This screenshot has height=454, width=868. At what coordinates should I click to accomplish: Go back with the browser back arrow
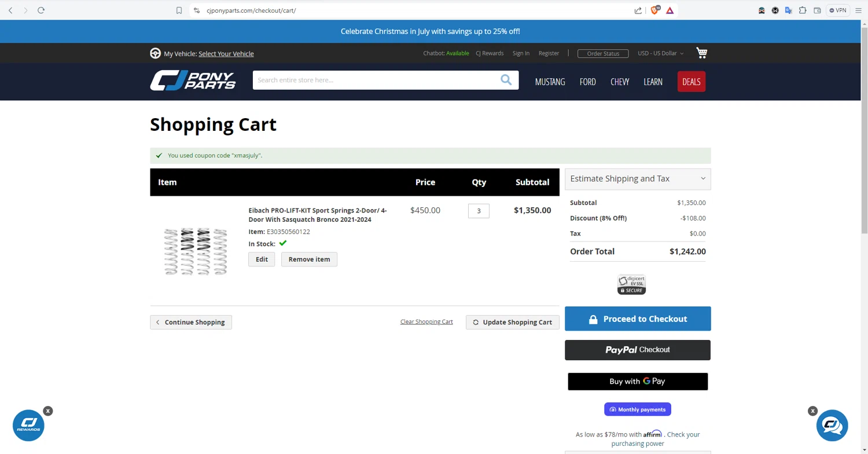coord(10,10)
